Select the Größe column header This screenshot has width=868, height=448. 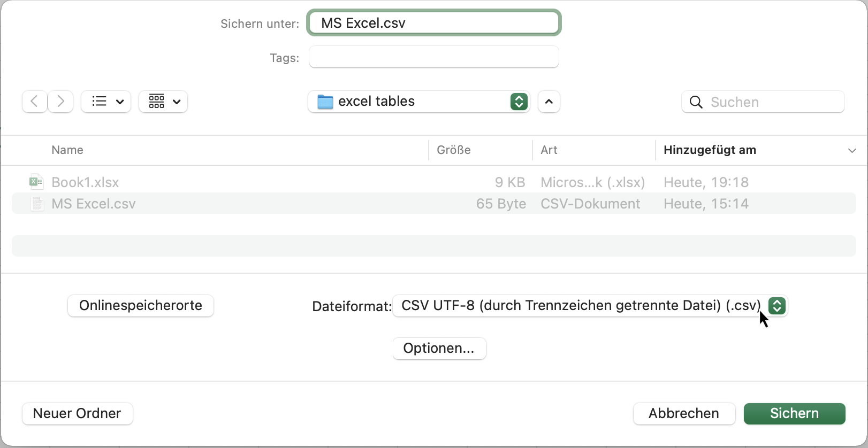pyautogui.click(x=453, y=150)
